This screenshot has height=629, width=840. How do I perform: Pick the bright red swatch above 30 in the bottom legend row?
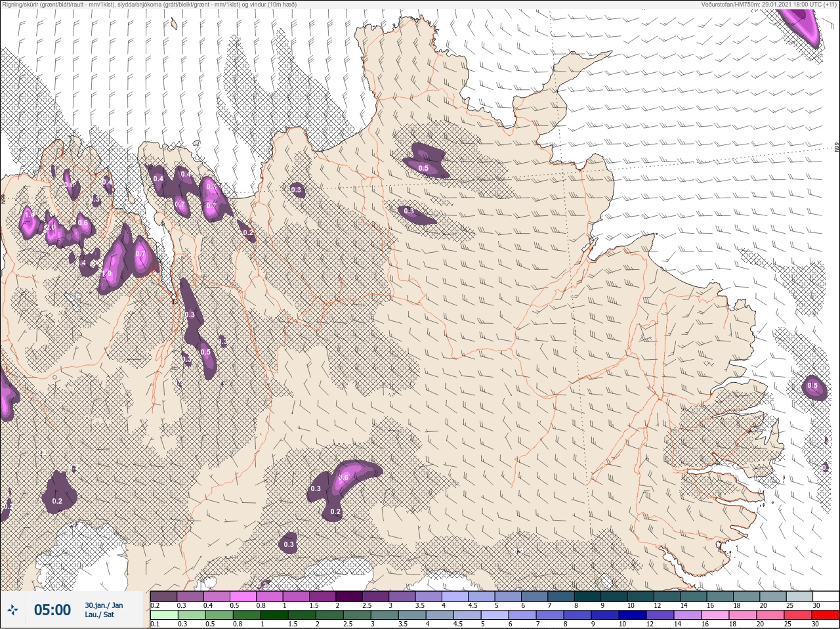pos(826,615)
